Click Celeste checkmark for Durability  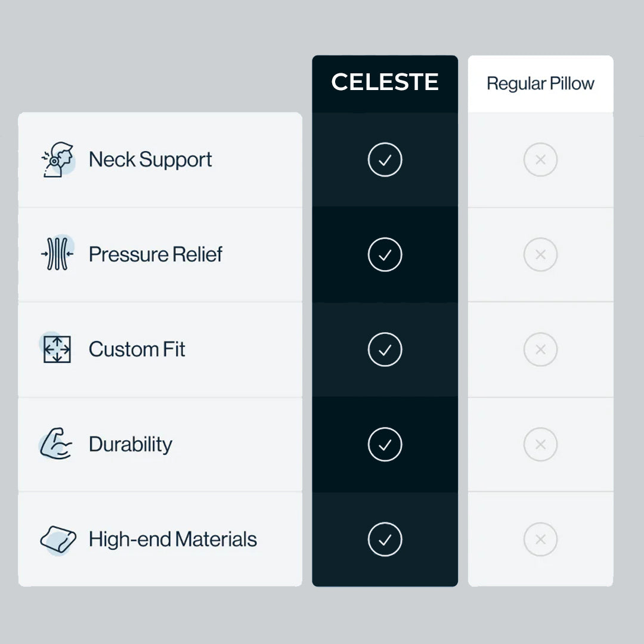pos(385,444)
